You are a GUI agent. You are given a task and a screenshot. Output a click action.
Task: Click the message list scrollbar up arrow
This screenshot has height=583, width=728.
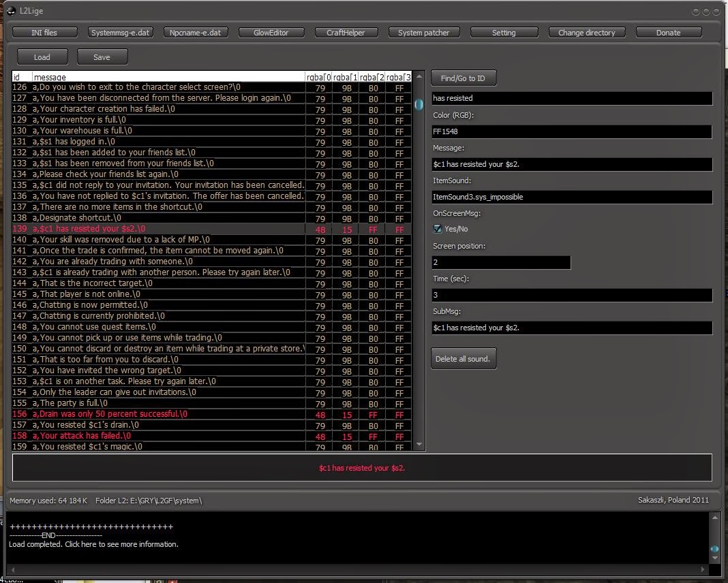click(419, 76)
